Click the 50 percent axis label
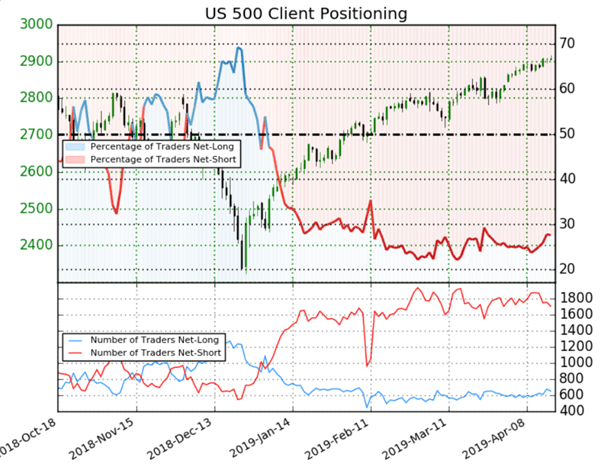This screenshot has width=602, height=470. coord(567,134)
